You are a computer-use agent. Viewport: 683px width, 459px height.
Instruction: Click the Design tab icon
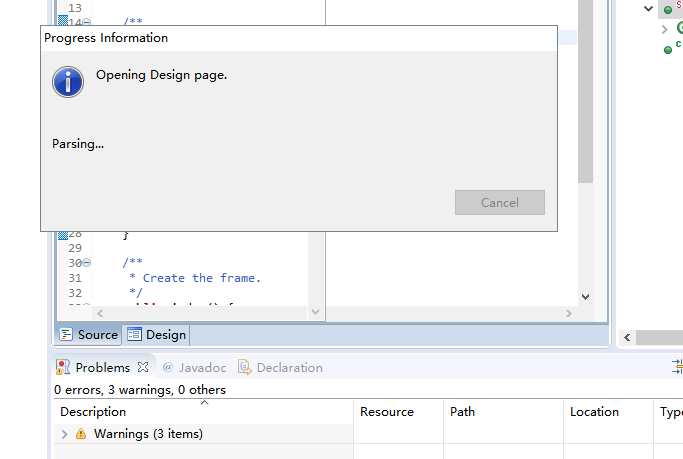[134, 334]
